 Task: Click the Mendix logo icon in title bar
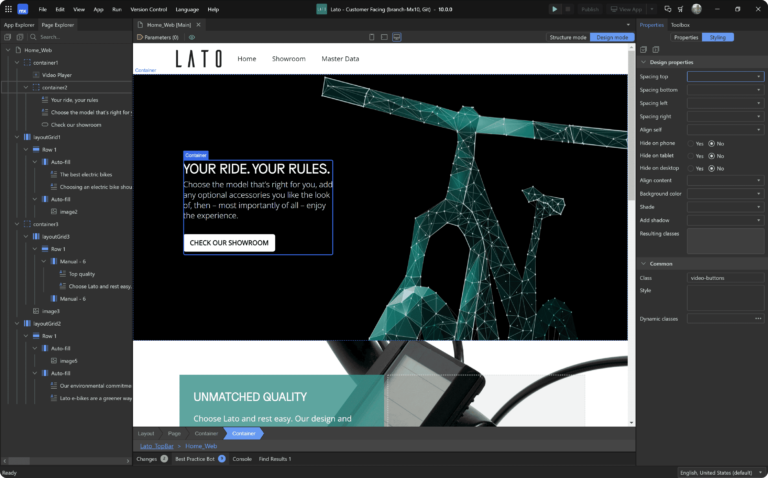coord(22,9)
